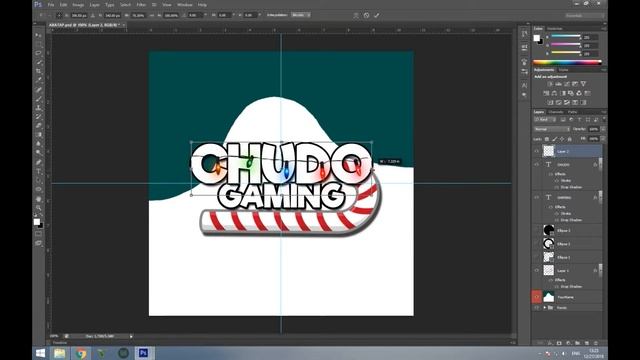Image resolution: width=640 pixels, height=360 pixels.
Task: Open the Window menu
Action: (184, 5)
